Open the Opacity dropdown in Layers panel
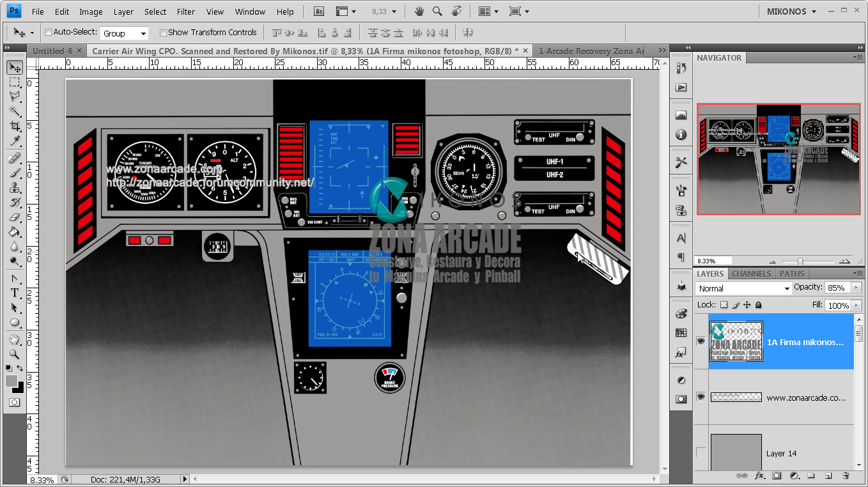Viewport: 868px width, 487px height. point(857,288)
